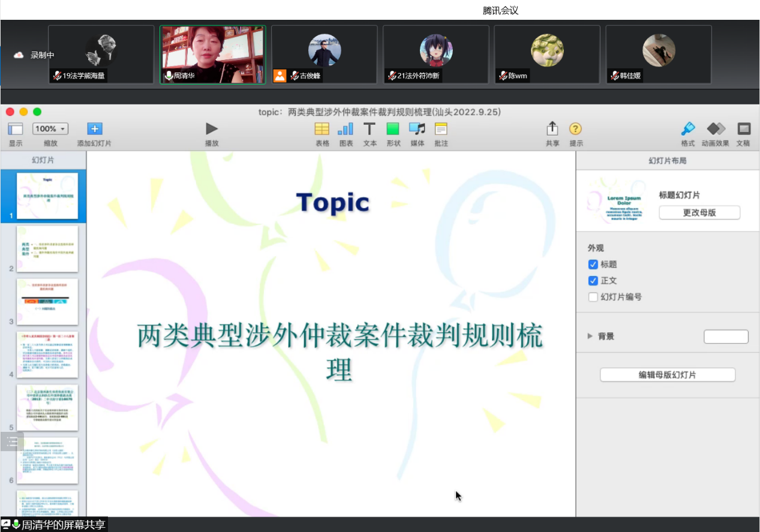Click the 编辑母版幻灯片 button
The width and height of the screenshot is (760, 532).
[667, 375]
